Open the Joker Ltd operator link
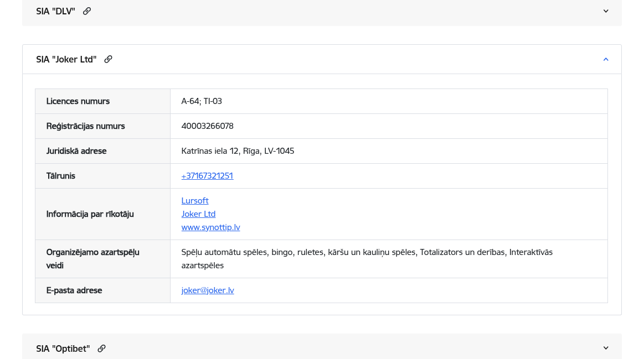 [x=198, y=214]
